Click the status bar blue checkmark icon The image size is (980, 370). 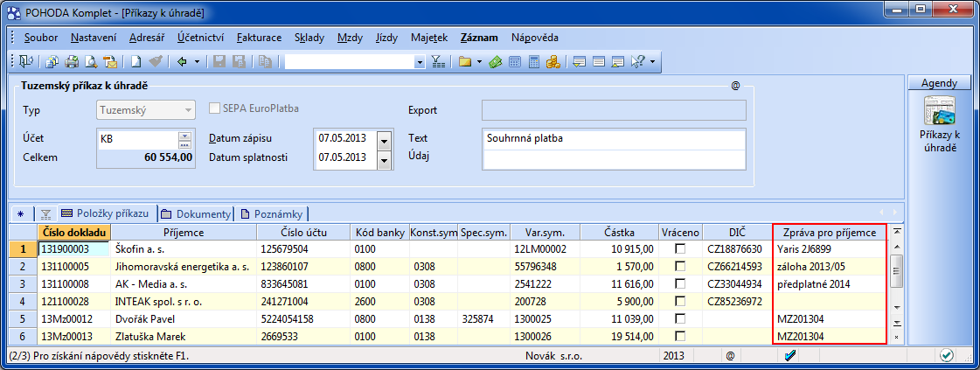pos(790,356)
